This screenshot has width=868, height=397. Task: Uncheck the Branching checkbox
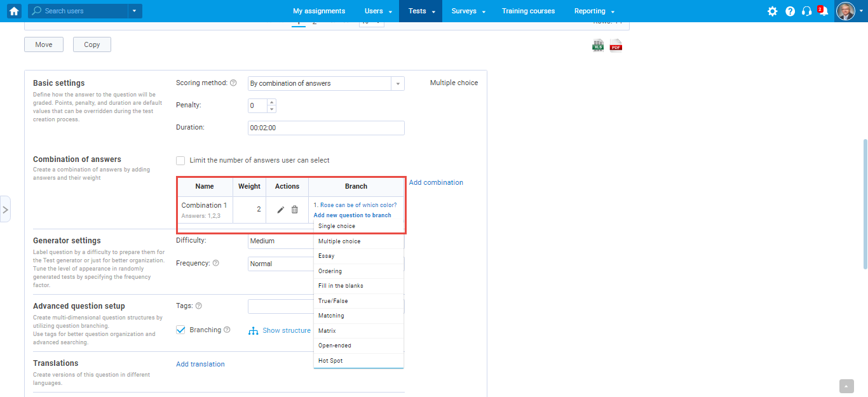coord(181,330)
